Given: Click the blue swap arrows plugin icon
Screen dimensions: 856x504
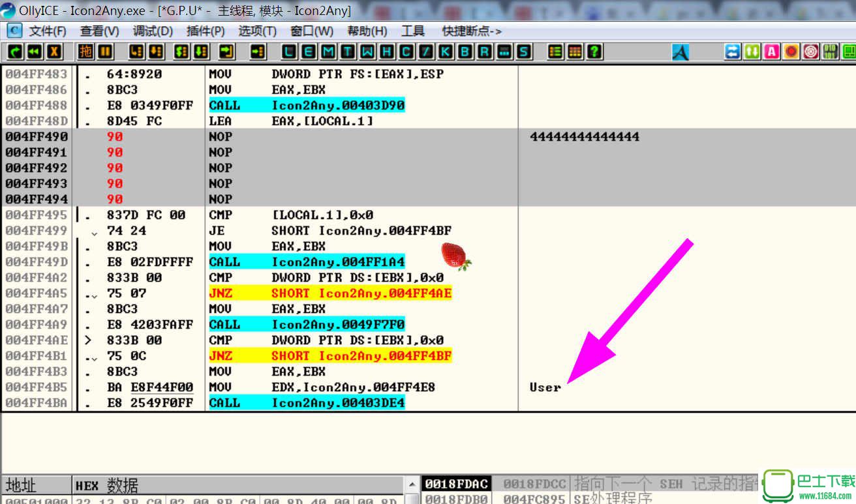Looking at the screenshot, I should tap(733, 52).
